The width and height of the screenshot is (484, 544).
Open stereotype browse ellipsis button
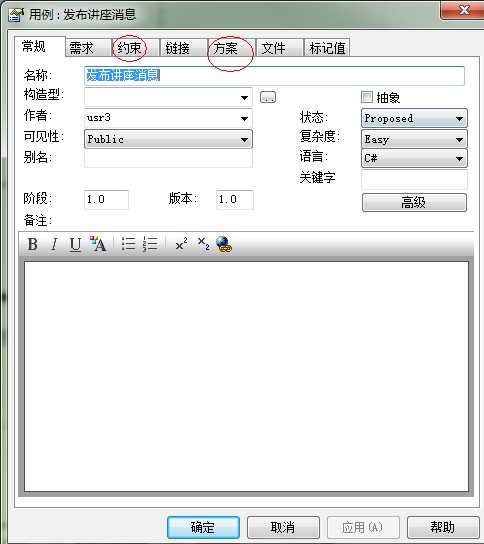[x=268, y=97]
